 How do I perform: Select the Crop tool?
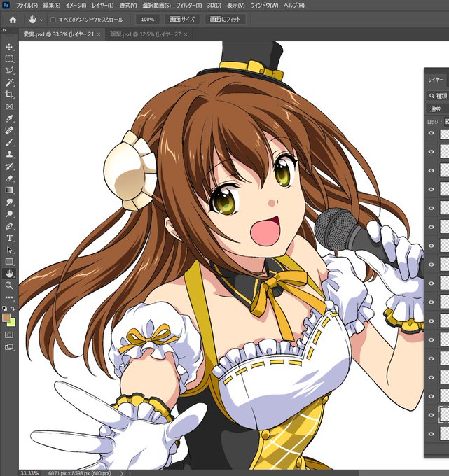9,94
